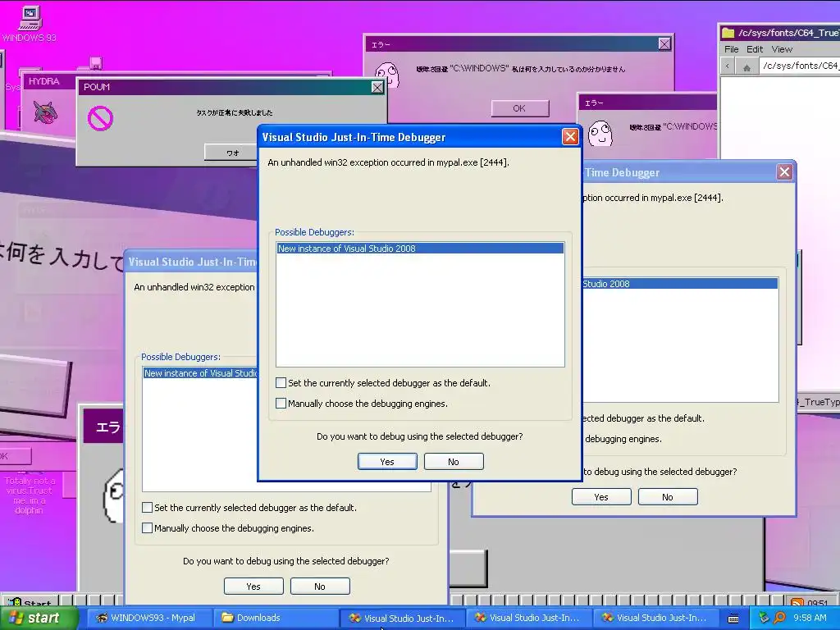Click the Downloads folder icon on the taskbar
The image size is (840, 630).
click(x=227, y=618)
